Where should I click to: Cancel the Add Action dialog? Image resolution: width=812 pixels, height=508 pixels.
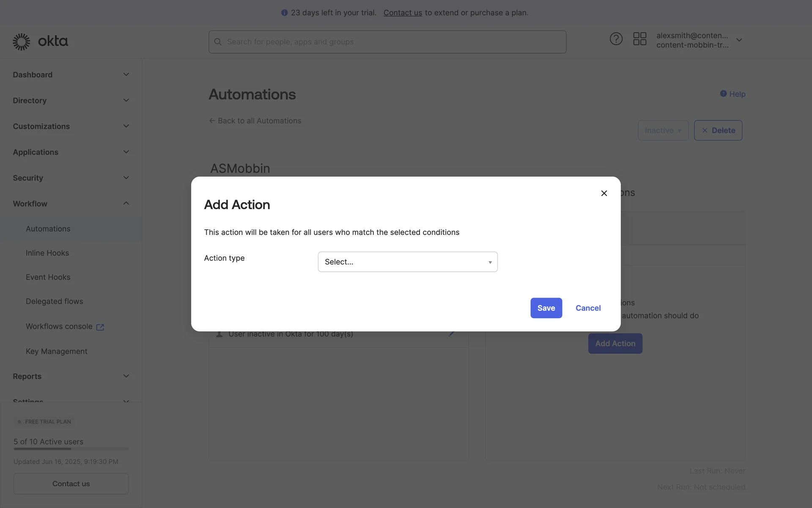588,308
